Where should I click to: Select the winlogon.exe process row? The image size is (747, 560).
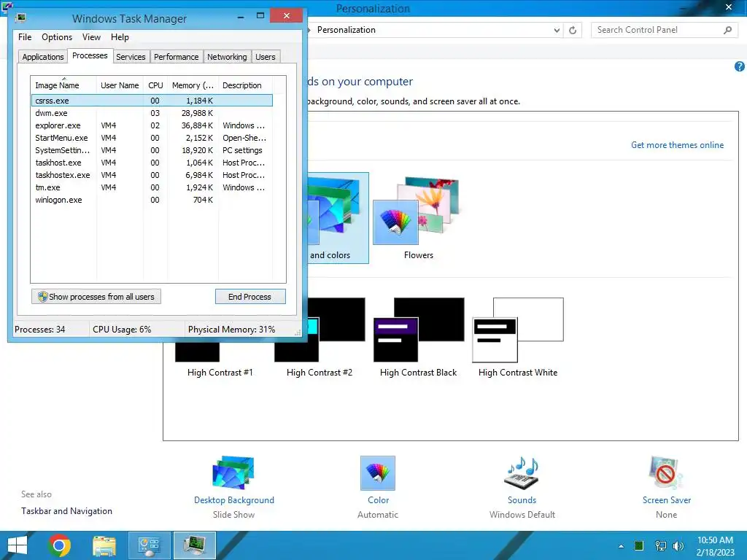[152, 200]
